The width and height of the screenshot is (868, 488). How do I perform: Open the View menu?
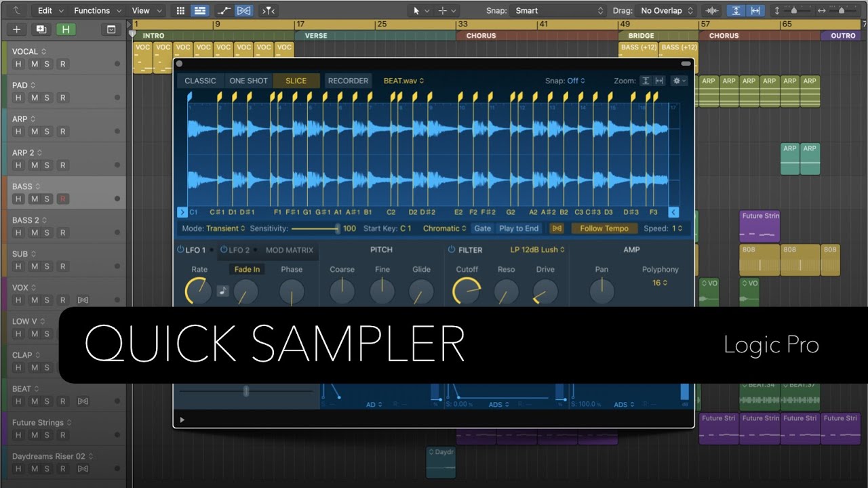[146, 10]
